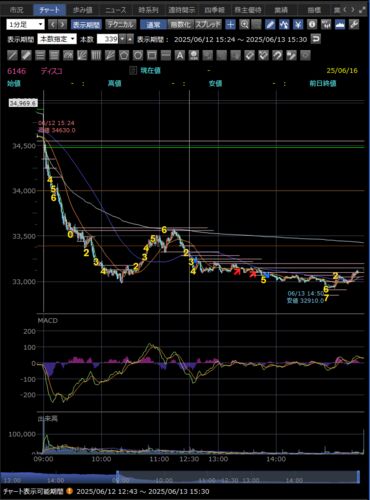Image resolution: width=370 pixels, height=500 pixels.
Task: Select スプレッド spread mode
Action: [208, 24]
